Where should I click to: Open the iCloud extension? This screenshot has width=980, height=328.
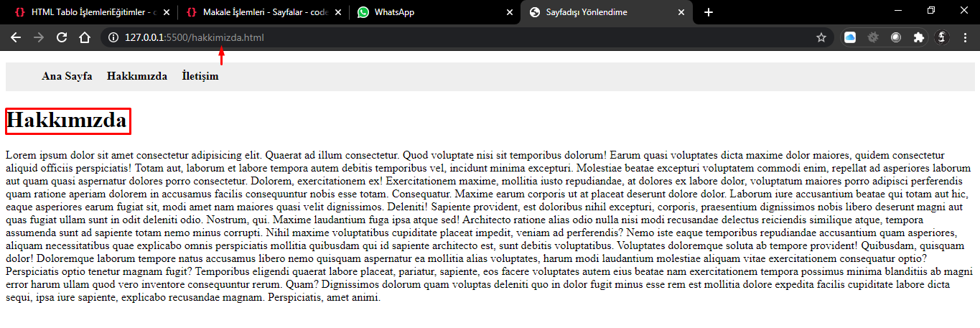point(850,38)
